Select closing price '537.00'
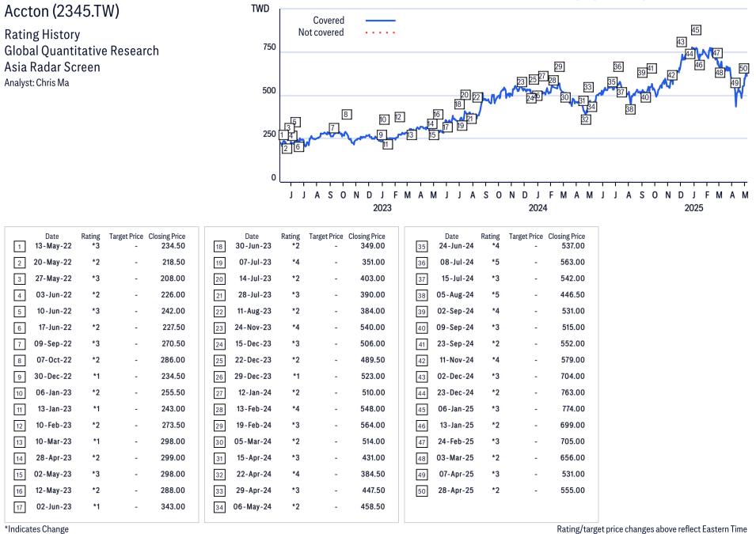Viewport: 756px width, 534px height. click(573, 246)
